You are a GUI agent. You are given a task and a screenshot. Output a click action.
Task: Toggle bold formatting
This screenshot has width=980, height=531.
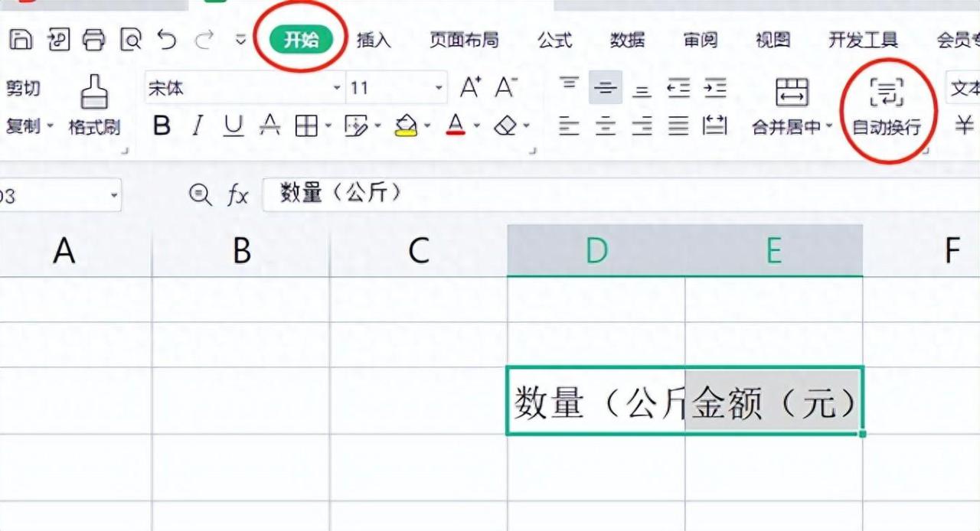tap(162, 125)
